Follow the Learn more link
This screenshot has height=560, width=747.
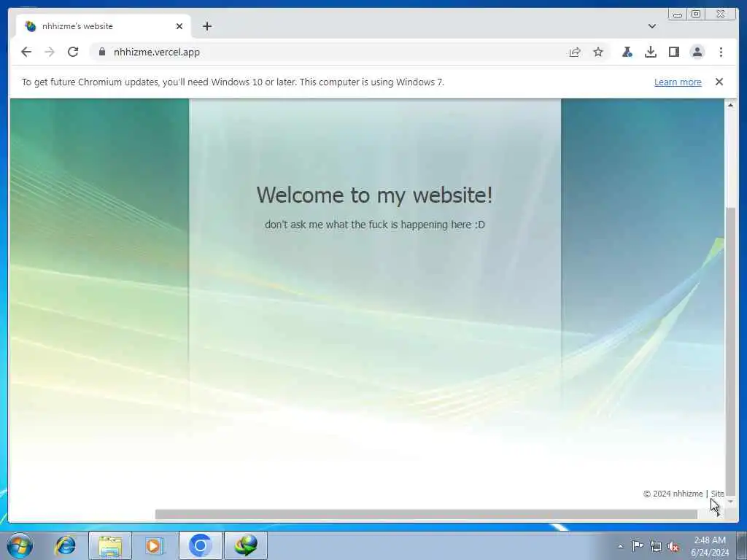pyautogui.click(x=678, y=82)
